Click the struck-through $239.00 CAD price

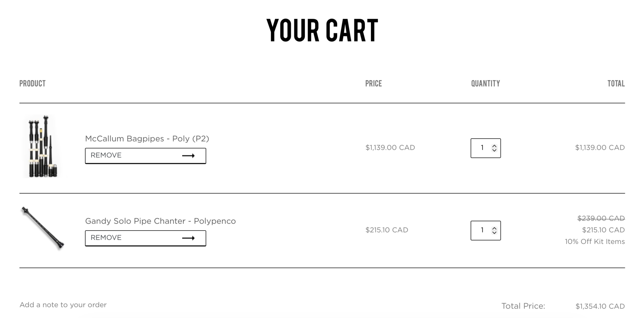(601, 218)
